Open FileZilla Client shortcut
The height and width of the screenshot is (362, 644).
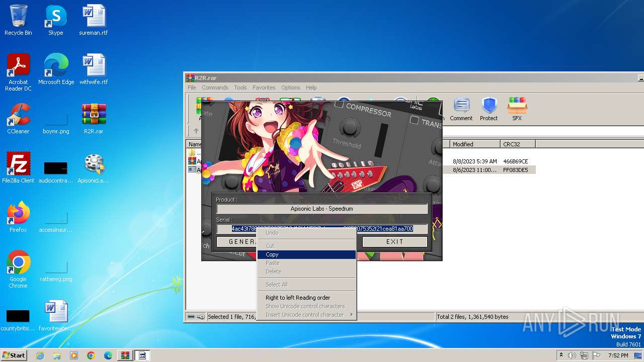point(18,168)
